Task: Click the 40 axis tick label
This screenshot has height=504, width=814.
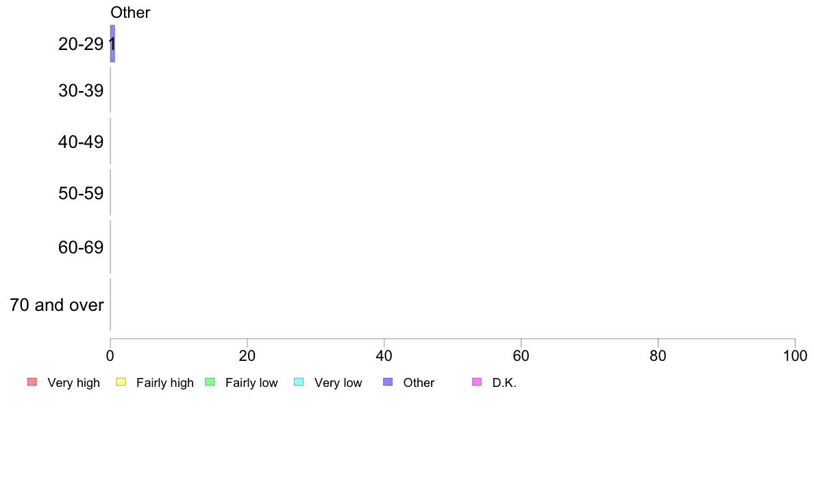Action: pyautogui.click(x=384, y=355)
